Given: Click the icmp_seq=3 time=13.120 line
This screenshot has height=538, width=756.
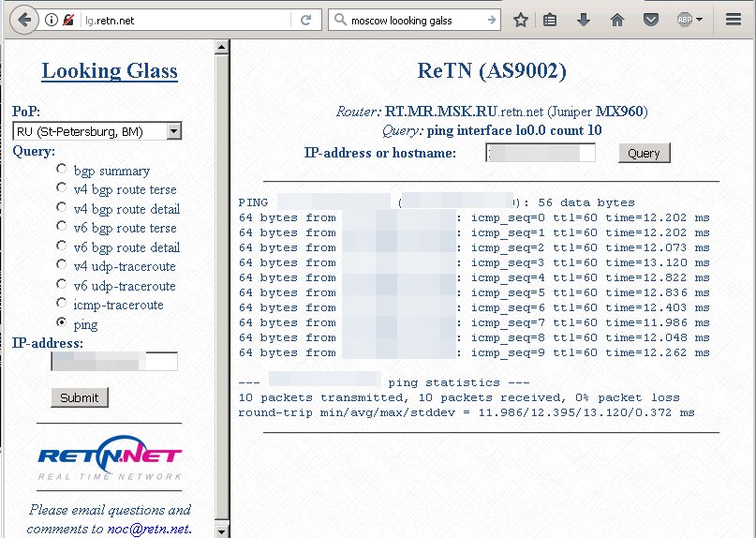Looking at the screenshot, I should [x=474, y=263].
